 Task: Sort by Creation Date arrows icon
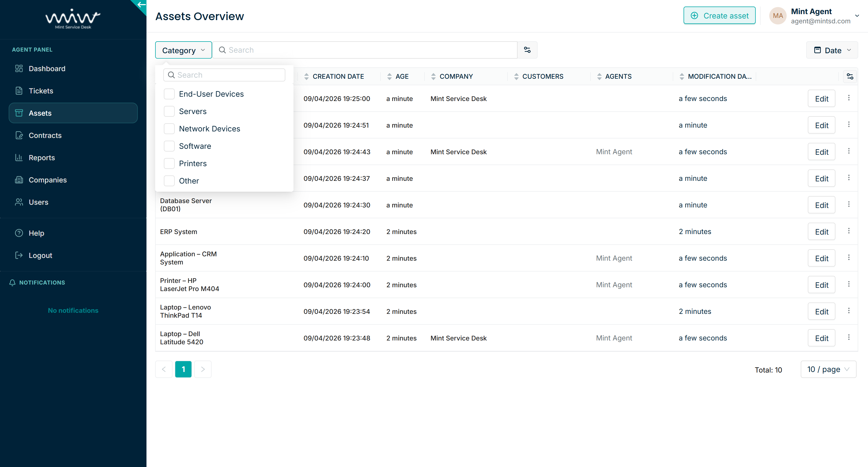tap(306, 77)
